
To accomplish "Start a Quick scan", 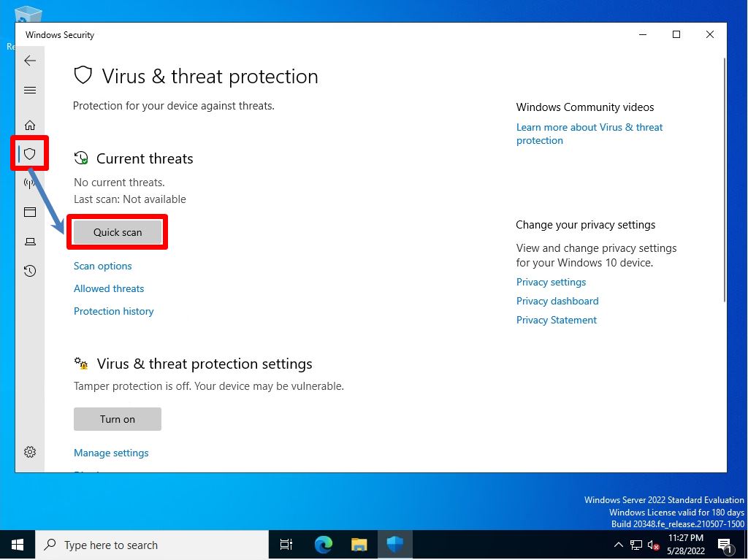I will [118, 232].
